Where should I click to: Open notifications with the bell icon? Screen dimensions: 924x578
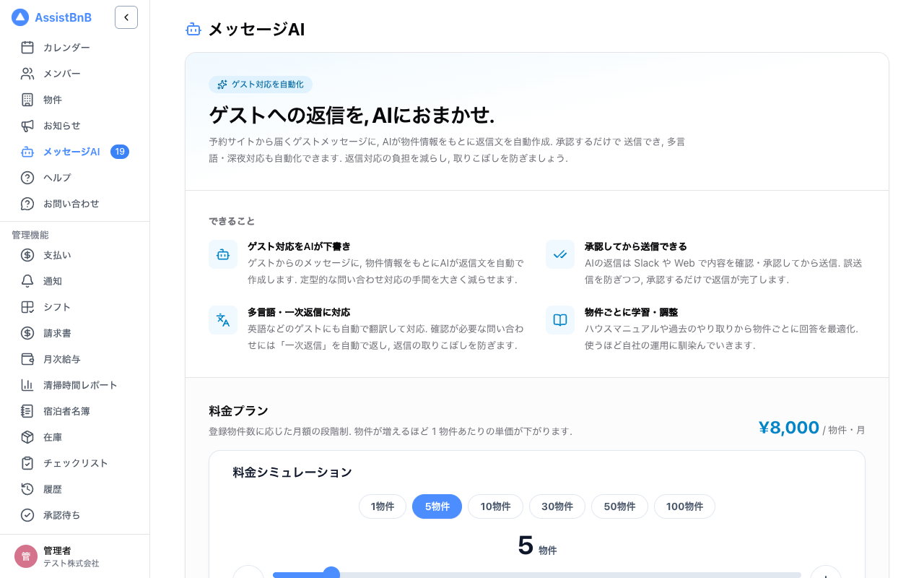[27, 281]
